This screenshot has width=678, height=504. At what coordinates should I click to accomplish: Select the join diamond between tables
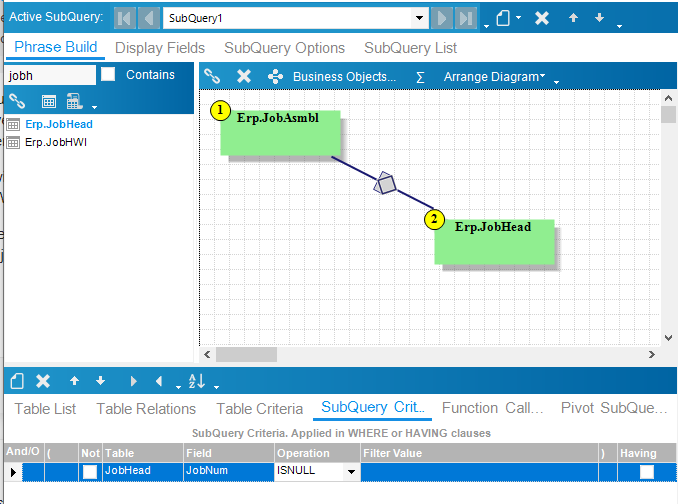[385, 183]
